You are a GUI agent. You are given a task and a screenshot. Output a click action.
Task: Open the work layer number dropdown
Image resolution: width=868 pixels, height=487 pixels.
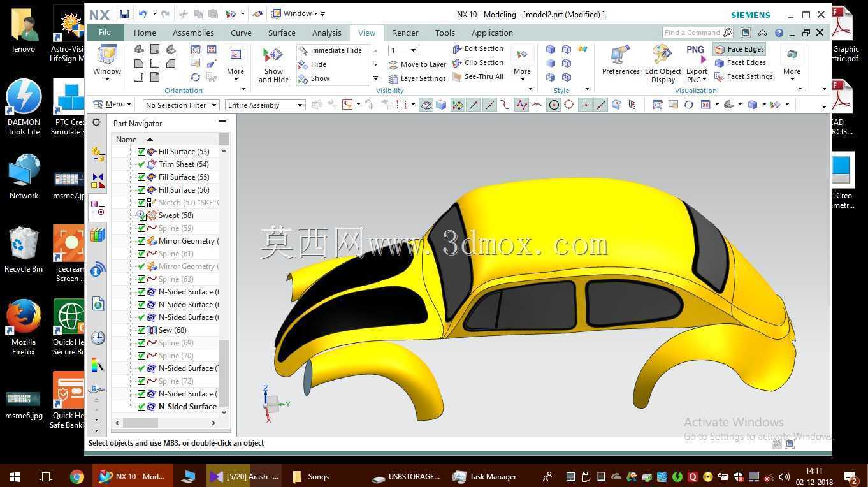point(403,50)
